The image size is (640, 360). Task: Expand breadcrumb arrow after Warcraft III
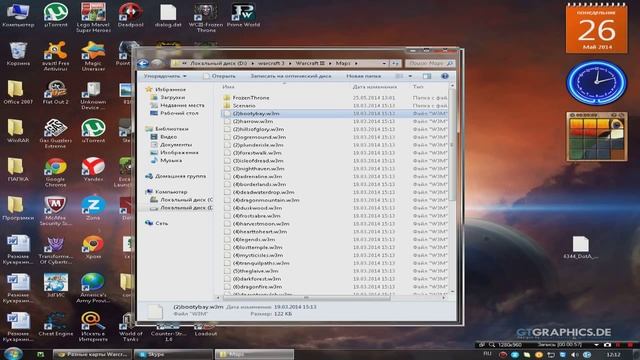pos(330,63)
